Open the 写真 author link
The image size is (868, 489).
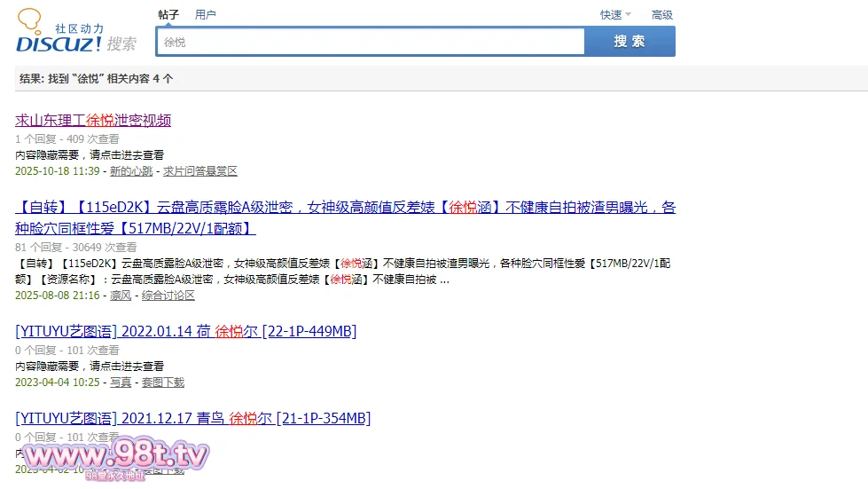pos(121,382)
